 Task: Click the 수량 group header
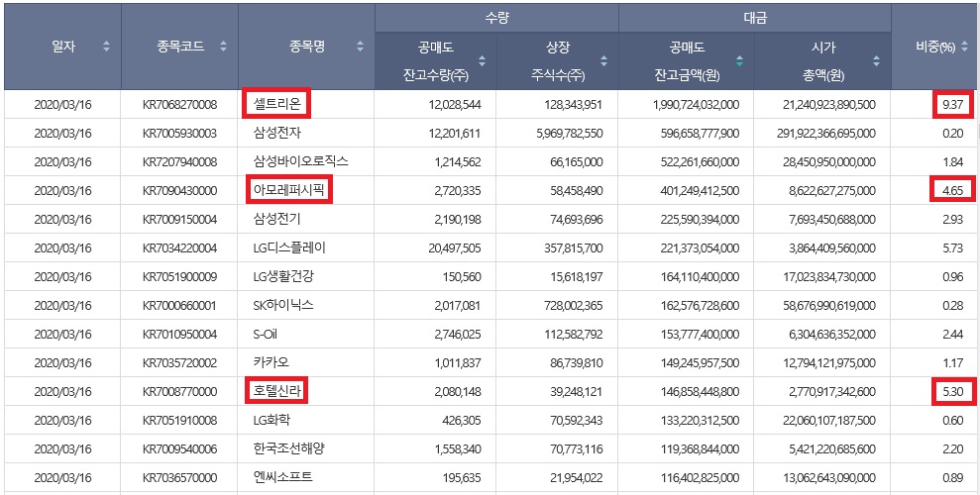[x=496, y=18]
